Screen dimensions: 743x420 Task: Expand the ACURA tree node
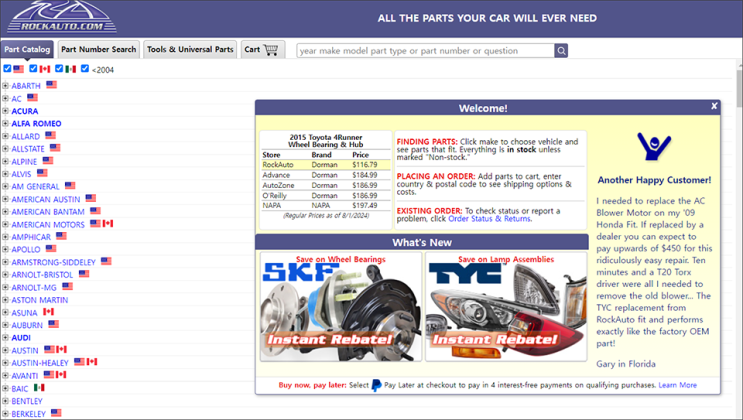5,111
